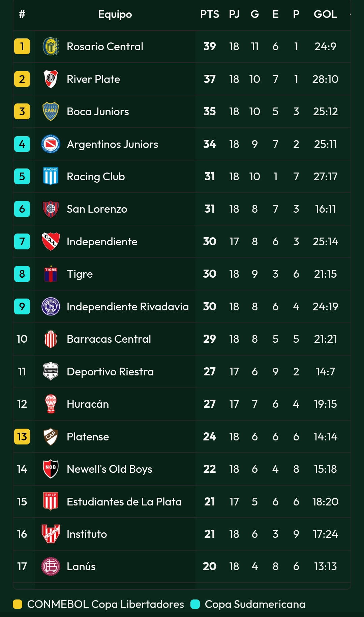This screenshot has width=364, height=617.
Task: Click the Rosario Central club crest
Action: 51,47
